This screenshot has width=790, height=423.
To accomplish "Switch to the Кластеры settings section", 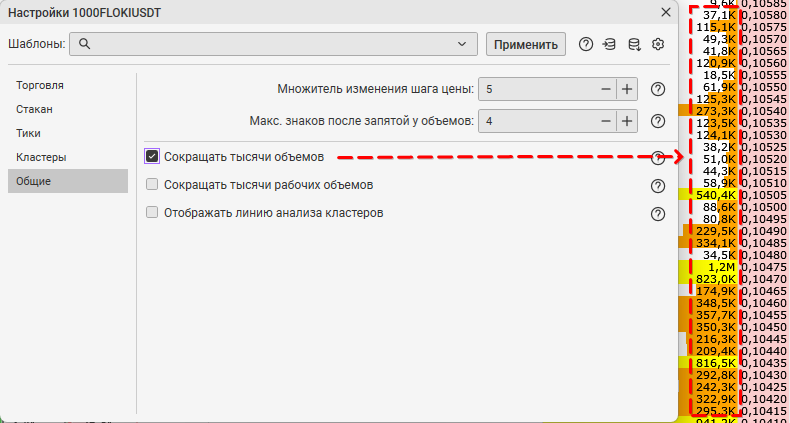I will pyautogui.click(x=41, y=157).
